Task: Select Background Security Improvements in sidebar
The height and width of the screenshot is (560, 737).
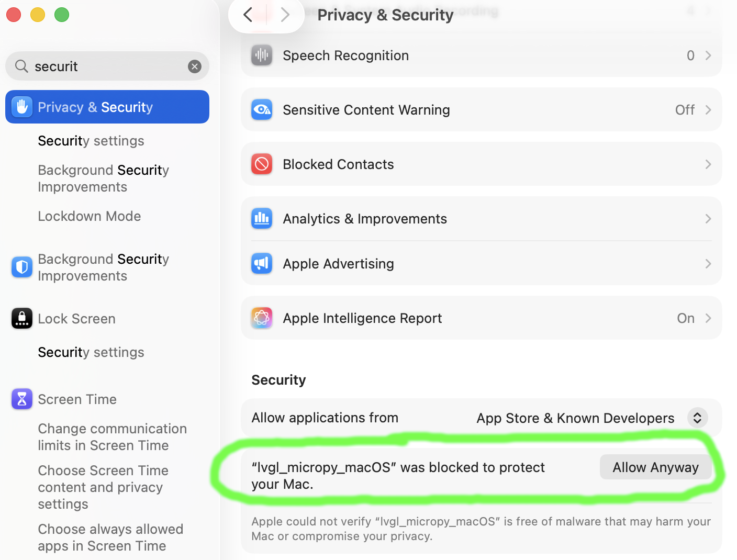Action: (103, 267)
